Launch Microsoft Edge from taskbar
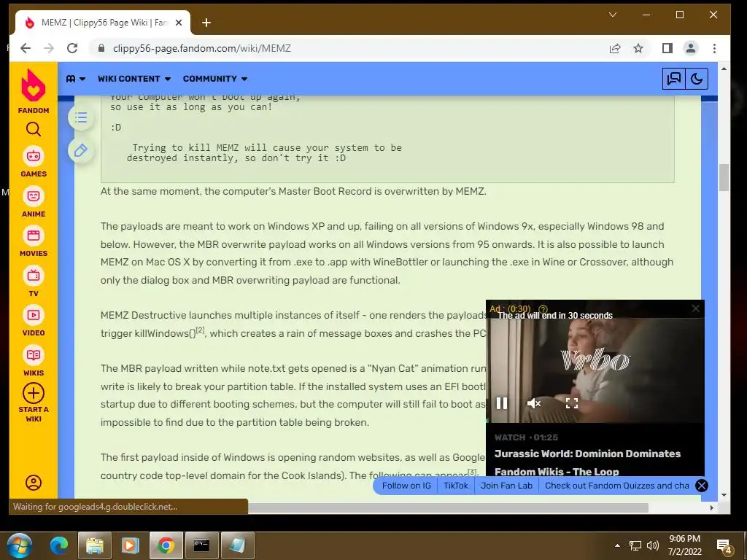Viewport: 747px width, 560px height. point(59,545)
